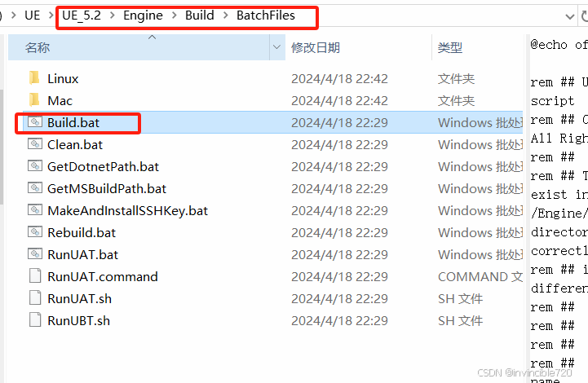Select Build.bat file name
Screen dimensions: 588x383
pyautogui.click(x=73, y=122)
